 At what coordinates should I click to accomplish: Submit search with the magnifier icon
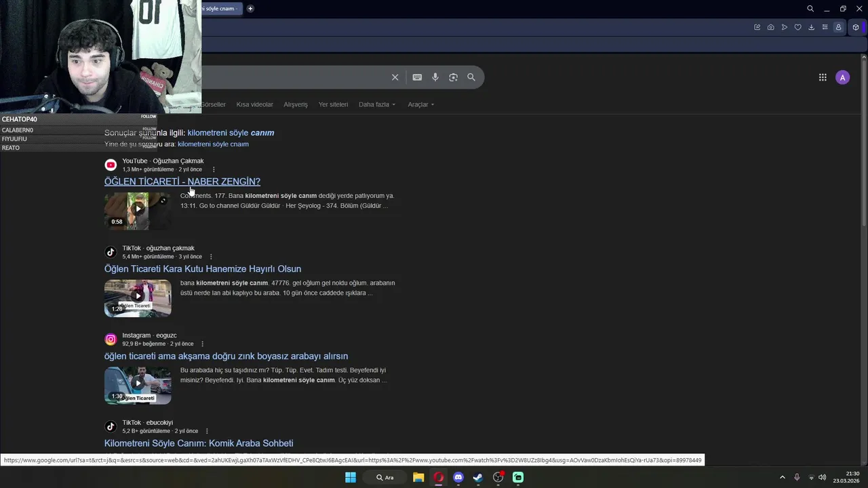tap(471, 77)
